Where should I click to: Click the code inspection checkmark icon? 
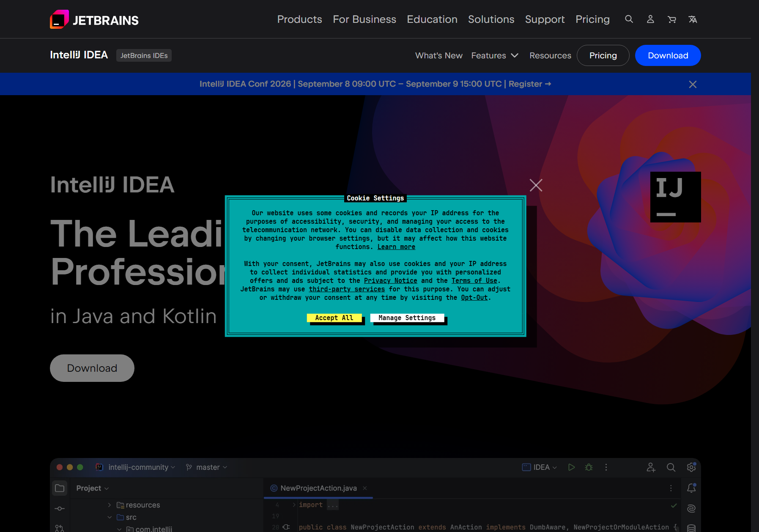click(x=674, y=505)
